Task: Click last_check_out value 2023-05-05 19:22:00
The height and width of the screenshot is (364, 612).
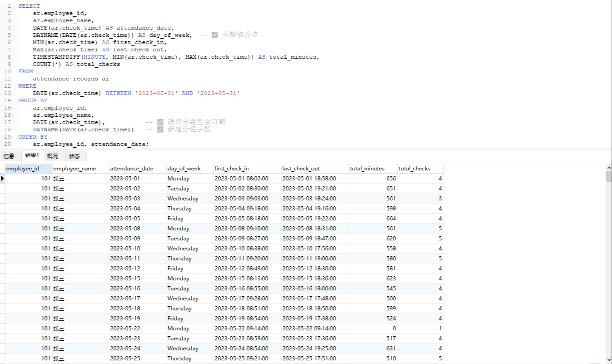Action: pos(315,218)
